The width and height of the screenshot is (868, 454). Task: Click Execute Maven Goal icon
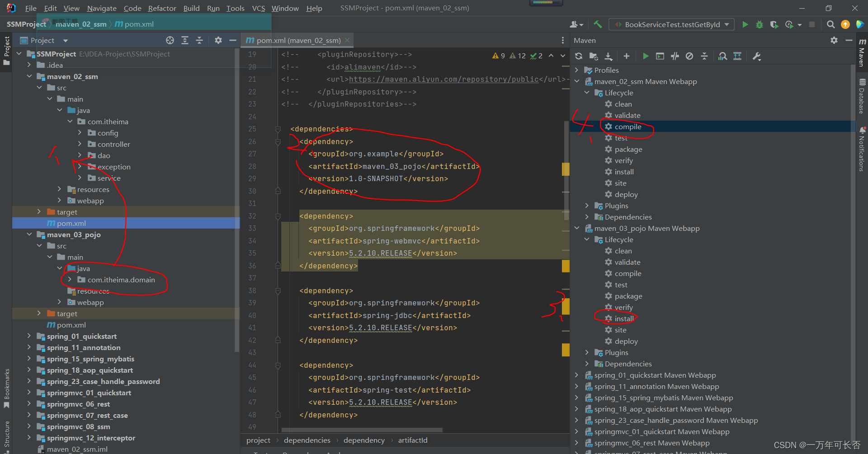[660, 56]
